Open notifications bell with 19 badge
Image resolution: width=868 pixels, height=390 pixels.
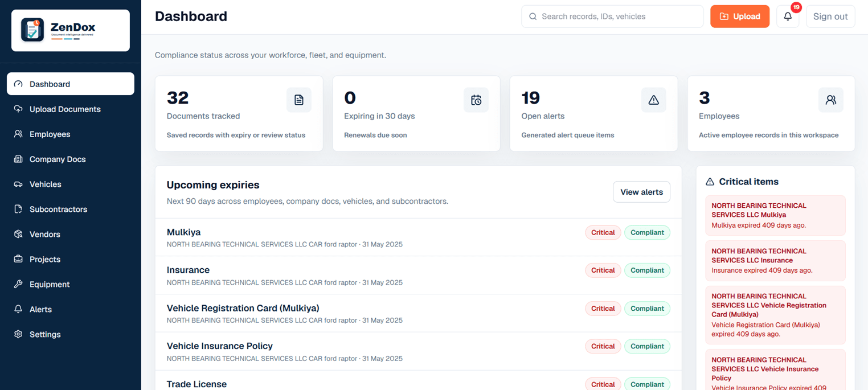[x=788, y=17]
